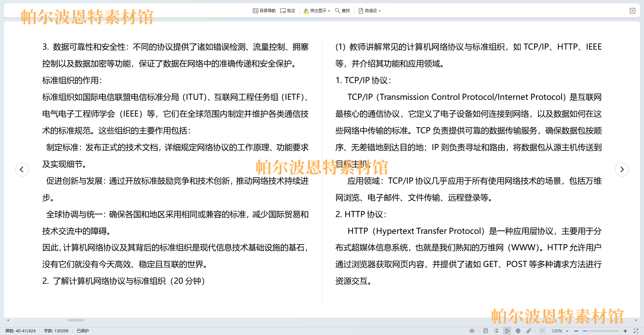Go to the next page arrow
The width and height of the screenshot is (644, 335).
pyautogui.click(x=622, y=169)
